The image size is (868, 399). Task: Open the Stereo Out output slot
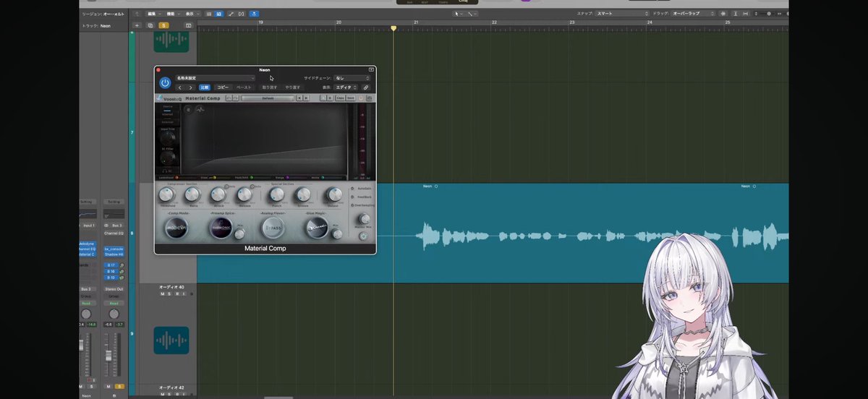(114, 288)
